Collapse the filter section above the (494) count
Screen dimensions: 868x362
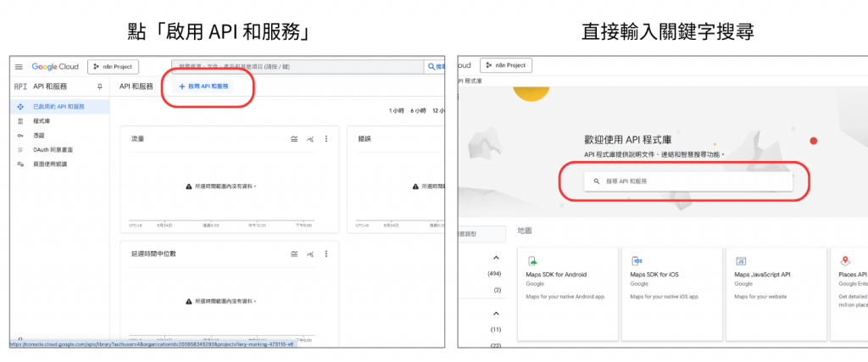point(495,258)
